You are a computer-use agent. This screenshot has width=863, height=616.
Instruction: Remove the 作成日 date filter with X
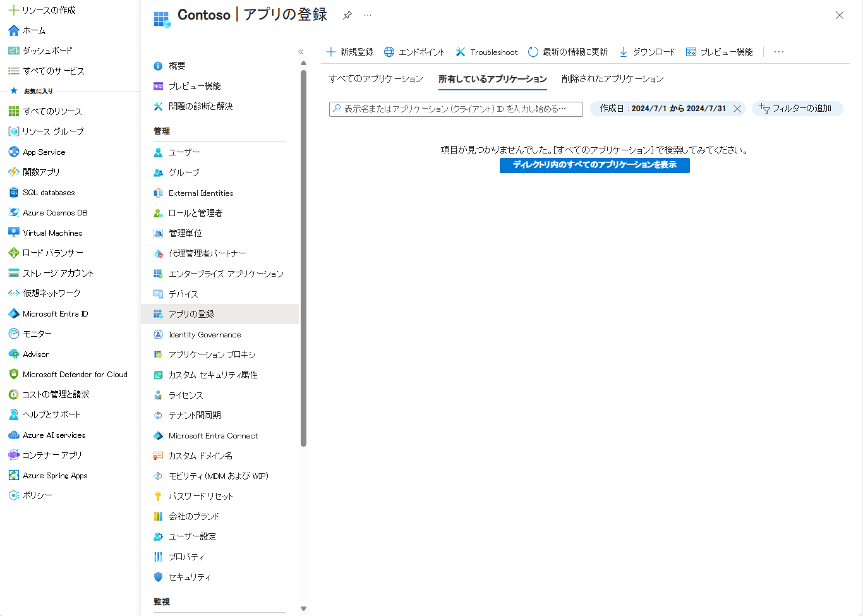[x=737, y=109]
